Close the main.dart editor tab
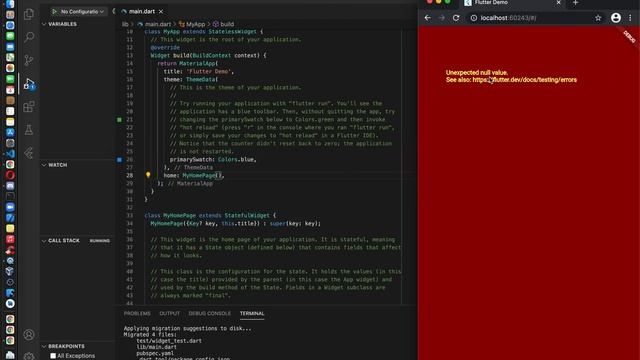The height and width of the screenshot is (360, 640). [x=161, y=11]
